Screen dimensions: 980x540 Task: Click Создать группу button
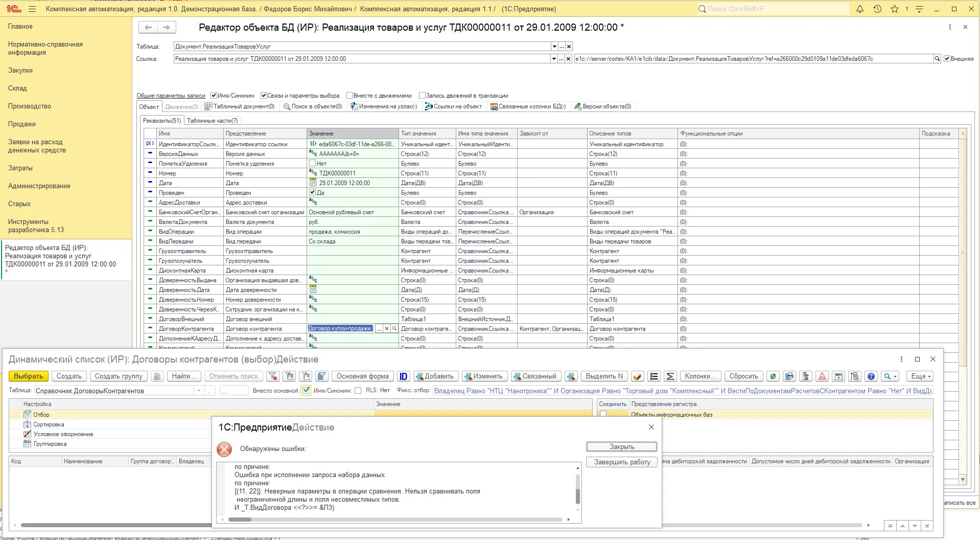click(x=119, y=376)
